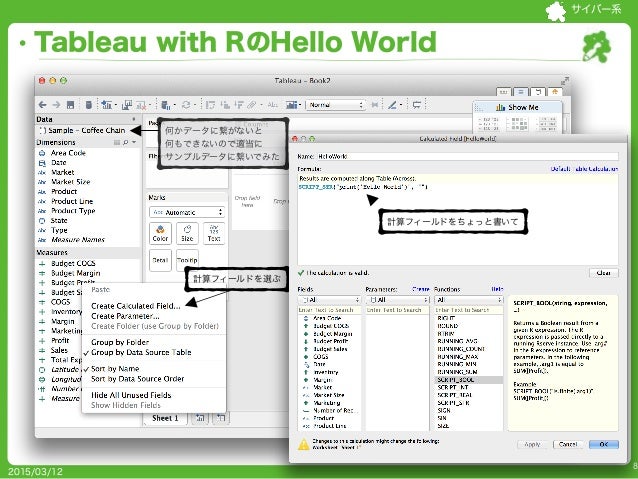Click the Clear button under formula

[x=603, y=273]
